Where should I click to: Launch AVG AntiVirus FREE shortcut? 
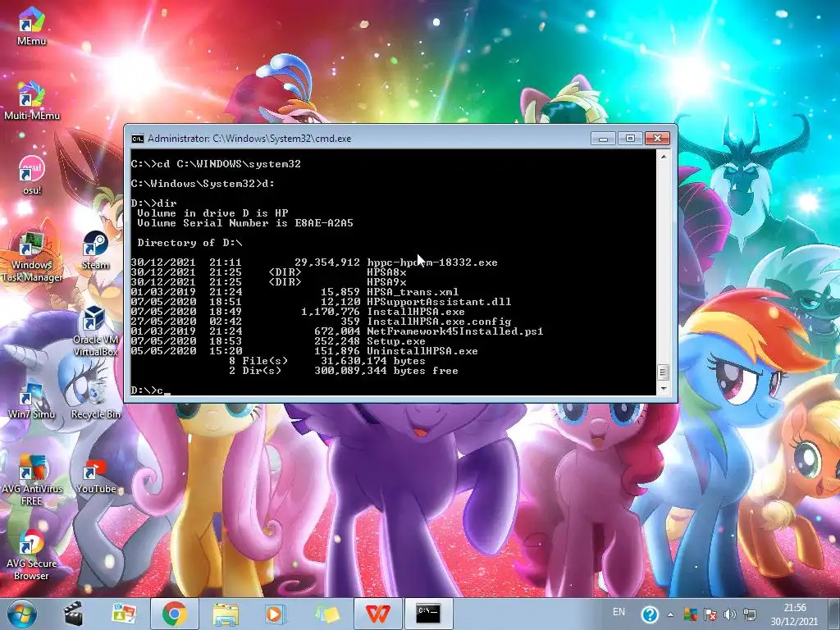click(x=32, y=480)
